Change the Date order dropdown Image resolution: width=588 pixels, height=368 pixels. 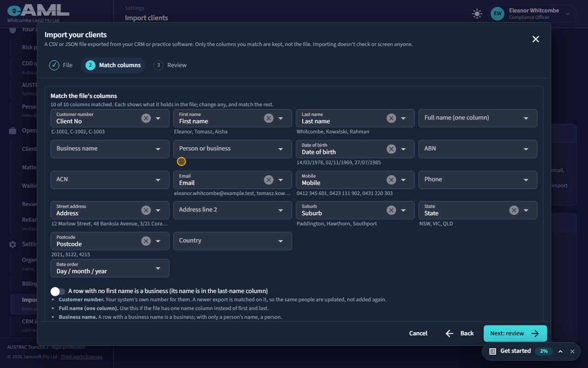110,268
